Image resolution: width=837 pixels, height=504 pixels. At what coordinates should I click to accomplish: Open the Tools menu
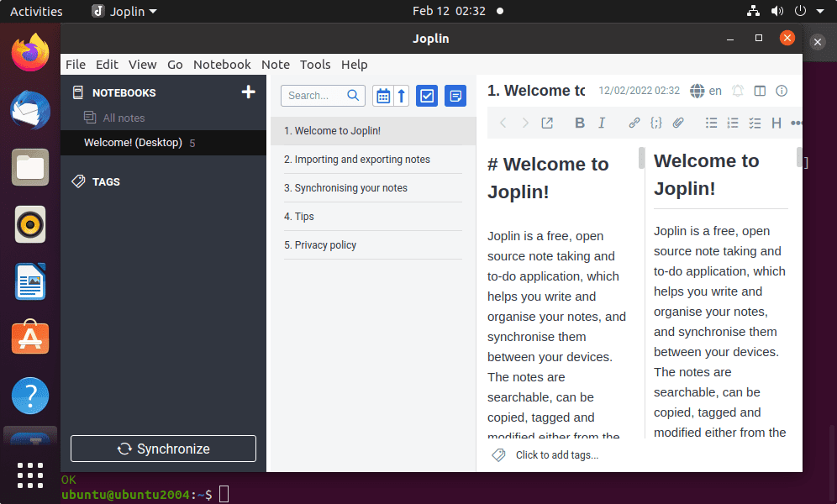tap(315, 64)
